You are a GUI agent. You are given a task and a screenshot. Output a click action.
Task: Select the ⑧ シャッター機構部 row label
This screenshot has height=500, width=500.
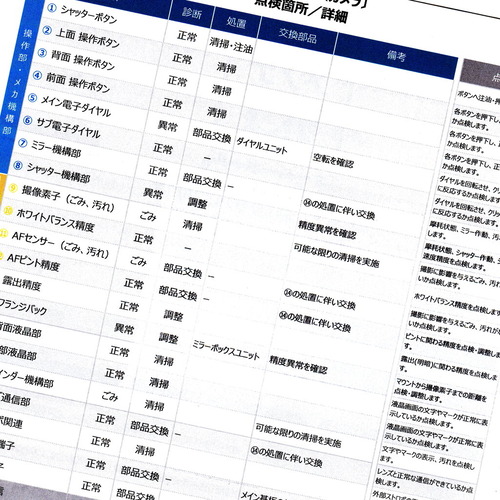coord(52,171)
